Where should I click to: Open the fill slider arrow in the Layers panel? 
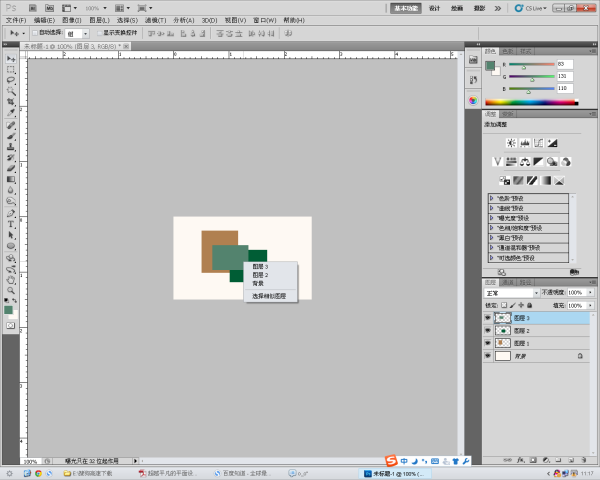[x=590, y=305]
